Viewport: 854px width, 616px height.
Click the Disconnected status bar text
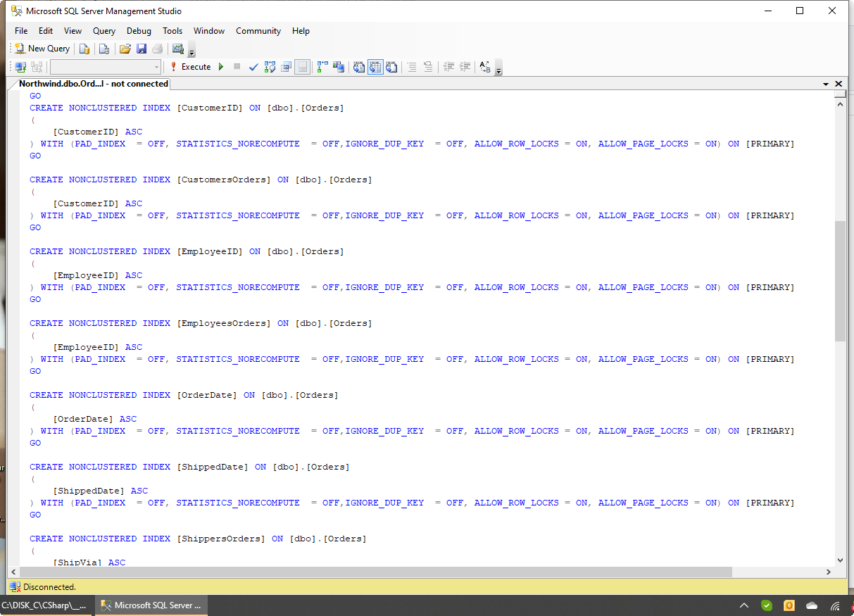[49, 586]
